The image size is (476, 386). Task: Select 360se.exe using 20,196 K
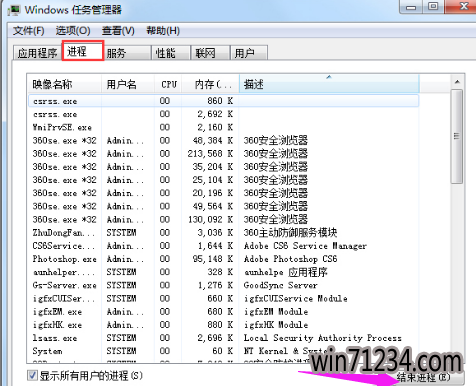tap(223, 193)
